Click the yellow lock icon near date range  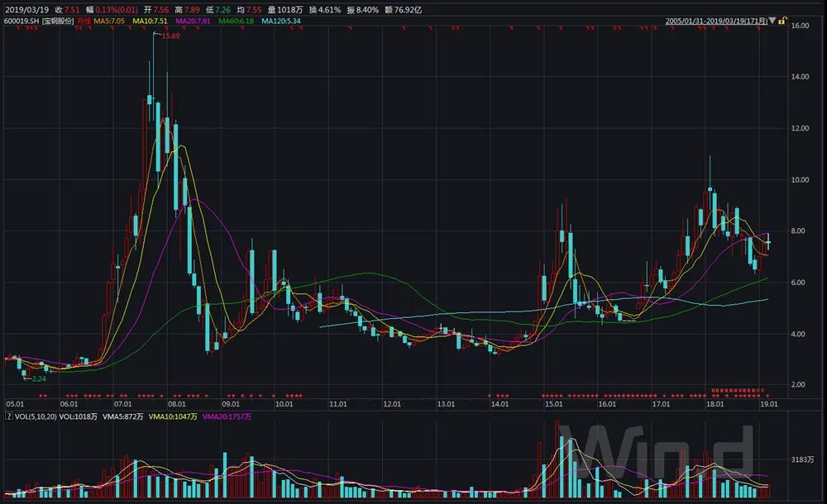pos(782,21)
